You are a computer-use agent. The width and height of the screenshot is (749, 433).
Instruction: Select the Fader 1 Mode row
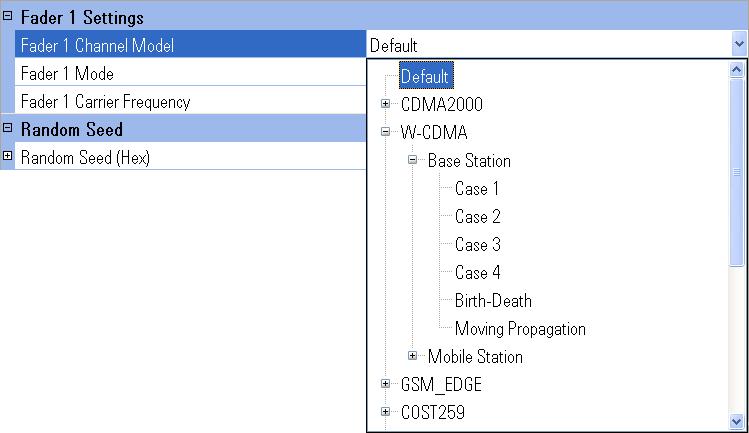[x=190, y=73]
